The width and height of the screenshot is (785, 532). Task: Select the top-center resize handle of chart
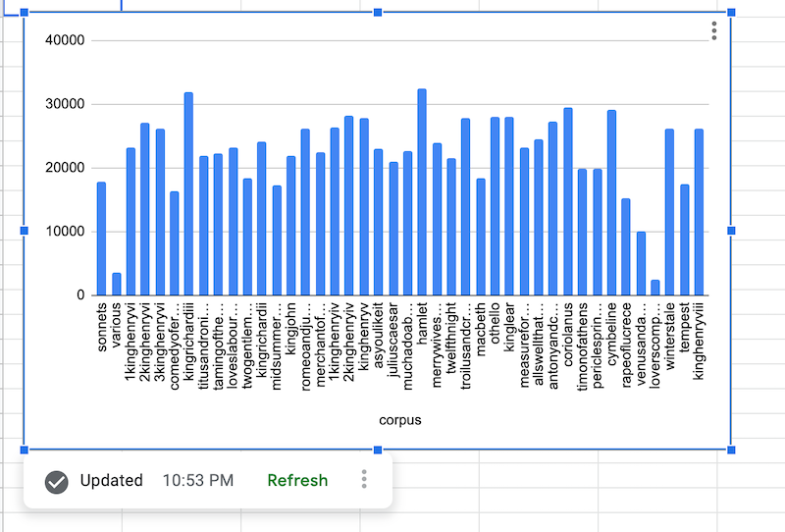tap(378, 12)
